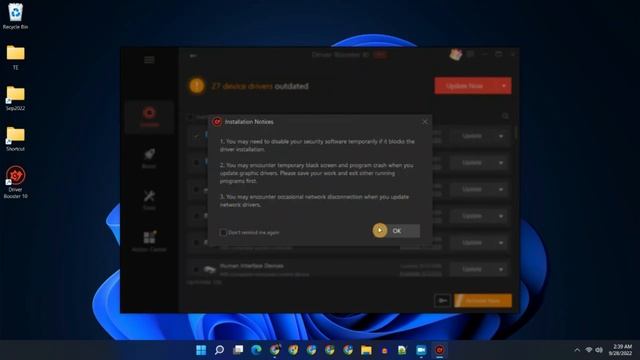Open the Wi-Fi network tray icon
The height and width of the screenshot is (360, 640).
coord(589,350)
